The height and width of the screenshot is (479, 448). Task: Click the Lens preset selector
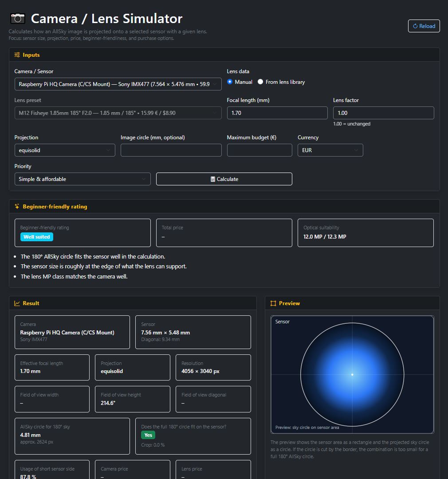click(118, 113)
